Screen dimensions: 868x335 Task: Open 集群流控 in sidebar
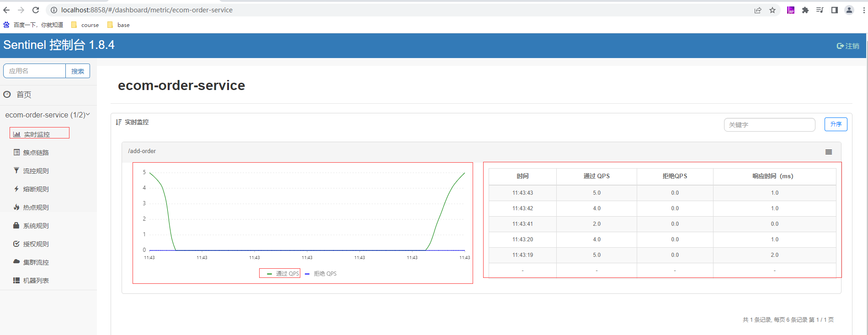[31, 262]
